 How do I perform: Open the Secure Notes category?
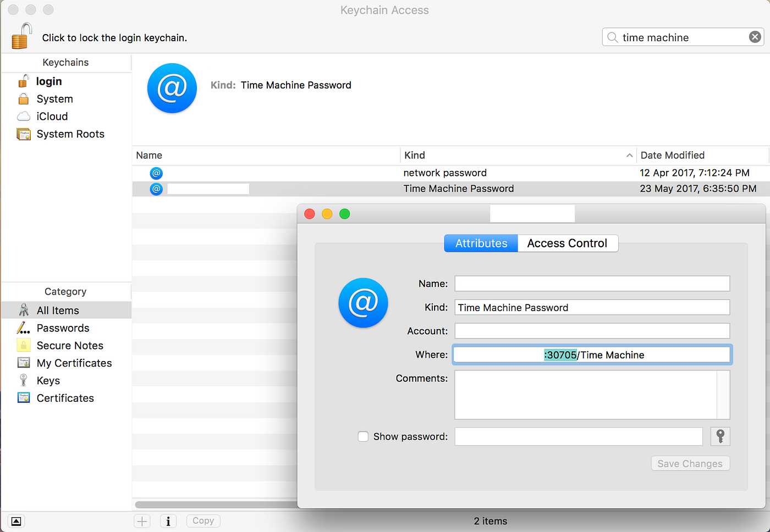69,345
